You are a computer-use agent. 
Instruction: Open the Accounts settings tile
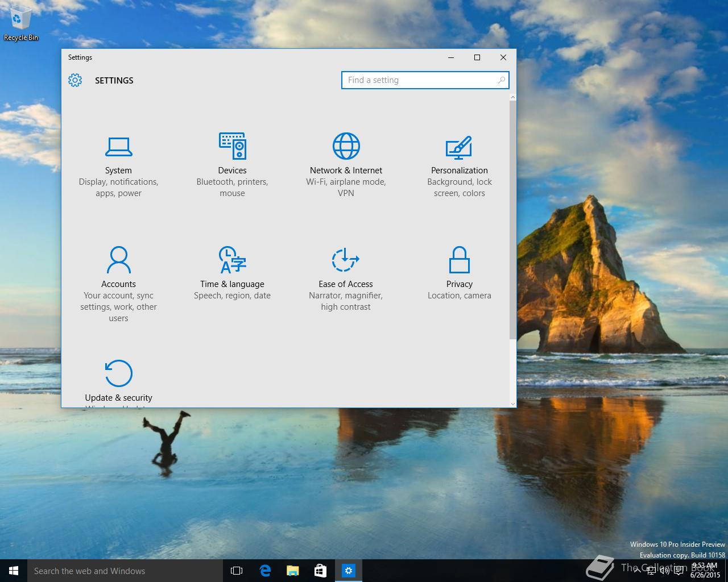tap(118, 284)
